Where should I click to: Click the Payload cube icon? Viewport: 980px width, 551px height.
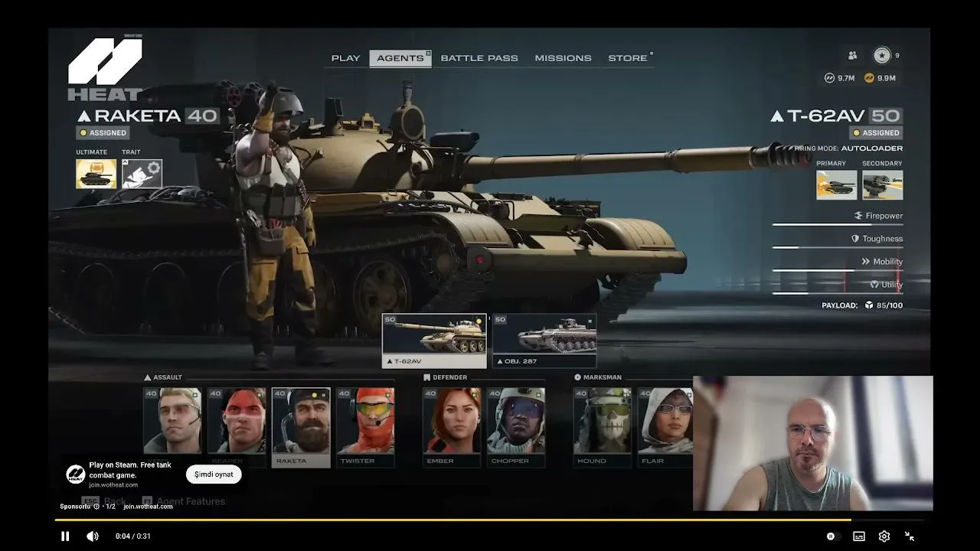869,305
